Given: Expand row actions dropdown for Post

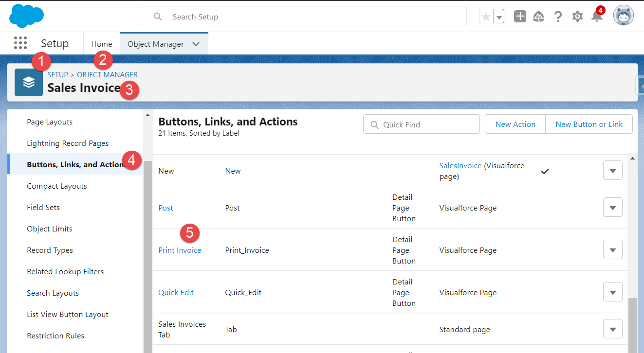Looking at the screenshot, I should click(x=613, y=208).
